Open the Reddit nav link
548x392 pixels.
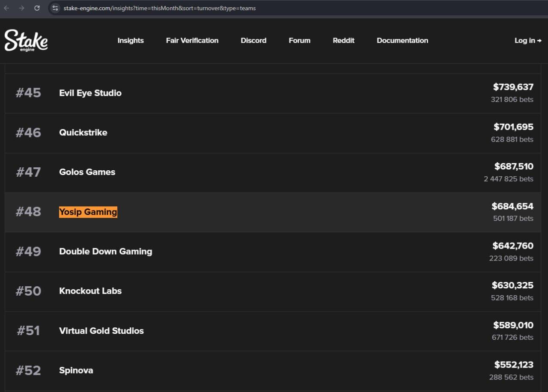point(344,41)
